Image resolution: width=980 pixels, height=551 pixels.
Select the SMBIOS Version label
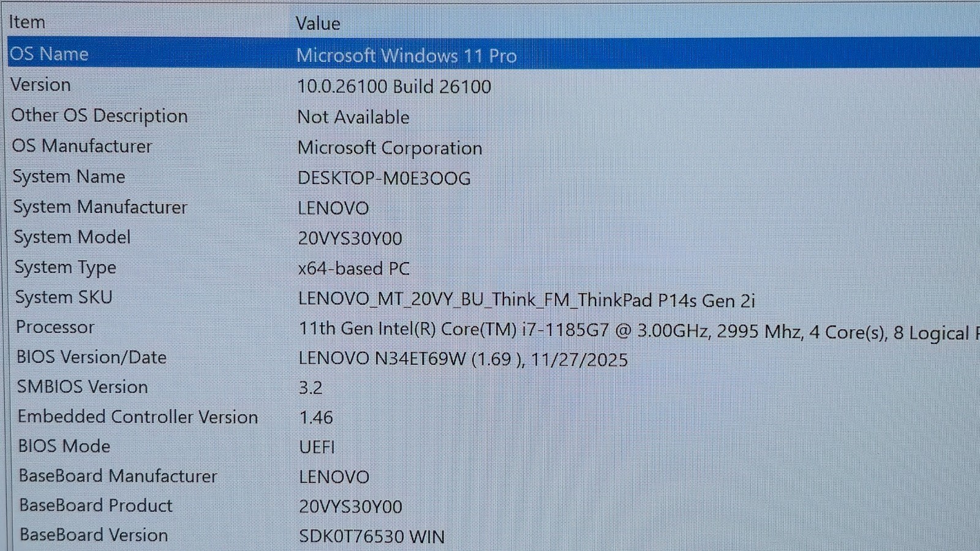83,387
